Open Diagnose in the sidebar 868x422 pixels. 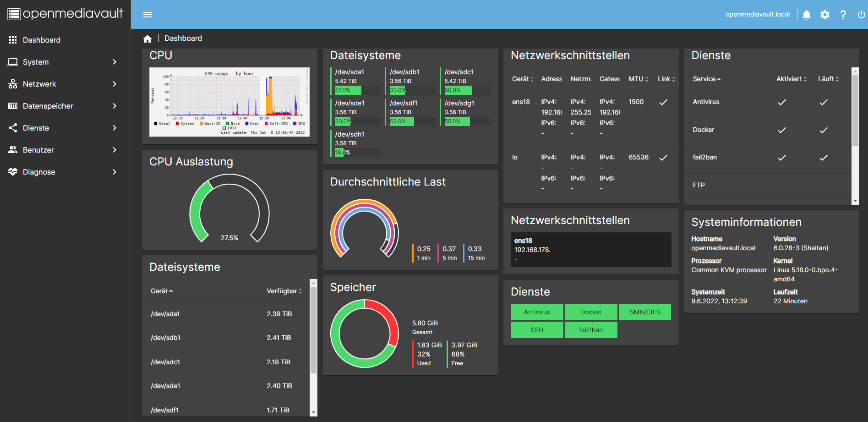click(66, 172)
